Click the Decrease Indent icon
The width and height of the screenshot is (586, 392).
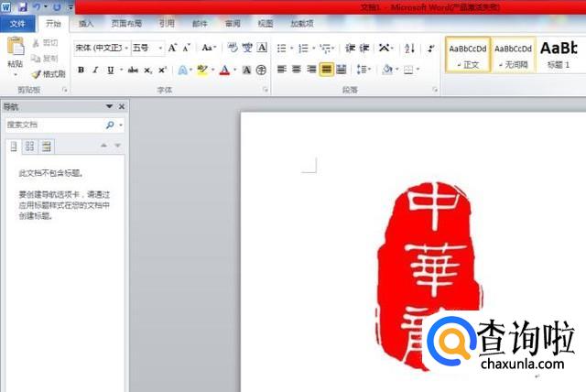pos(350,49)
